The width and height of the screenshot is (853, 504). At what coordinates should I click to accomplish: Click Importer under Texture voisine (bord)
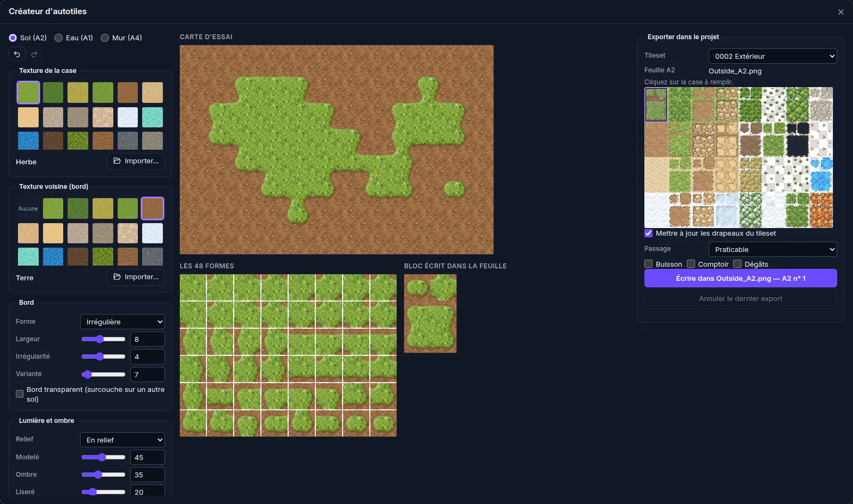click(x=136, y=277)
